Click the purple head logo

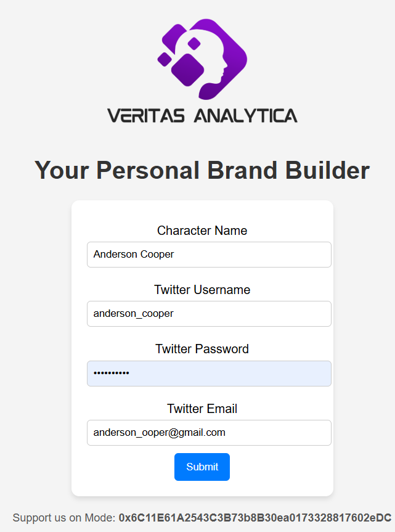pos(202,58)
